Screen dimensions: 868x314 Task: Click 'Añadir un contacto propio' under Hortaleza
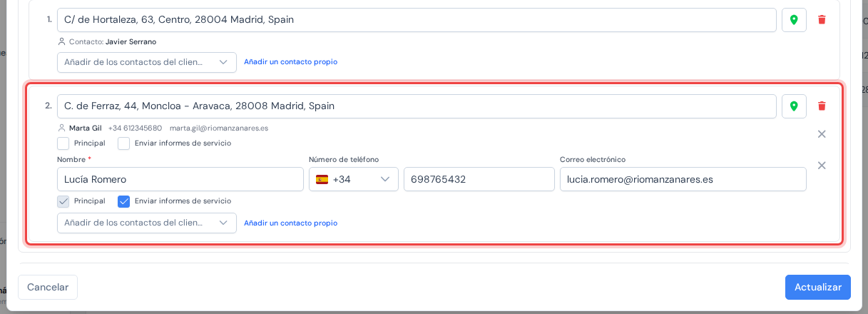(x=291, y=62)
